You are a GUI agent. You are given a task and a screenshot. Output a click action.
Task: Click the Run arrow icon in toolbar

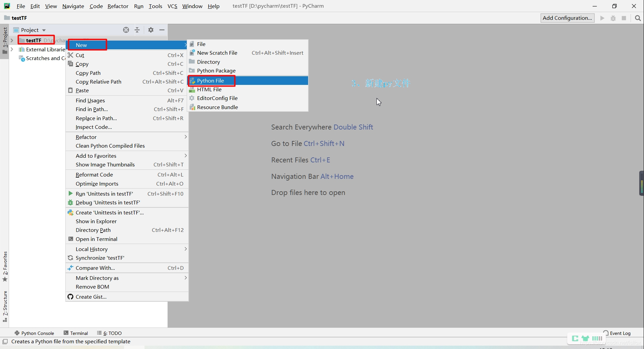pyautogui.click(x=602, y=18)
